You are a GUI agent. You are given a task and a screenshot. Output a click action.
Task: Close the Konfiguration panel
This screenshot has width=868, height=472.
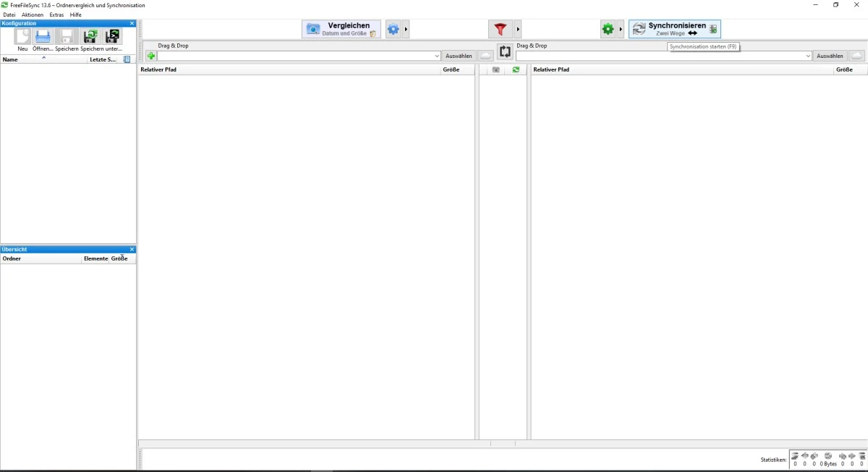[x=132, y=23]
